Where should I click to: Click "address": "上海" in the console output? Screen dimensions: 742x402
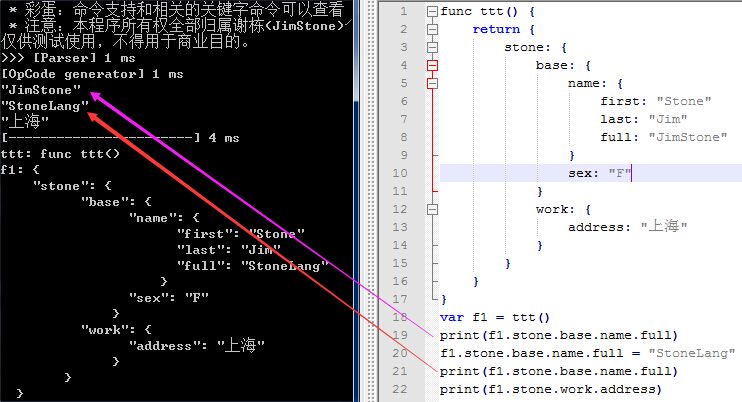point(196,346)
